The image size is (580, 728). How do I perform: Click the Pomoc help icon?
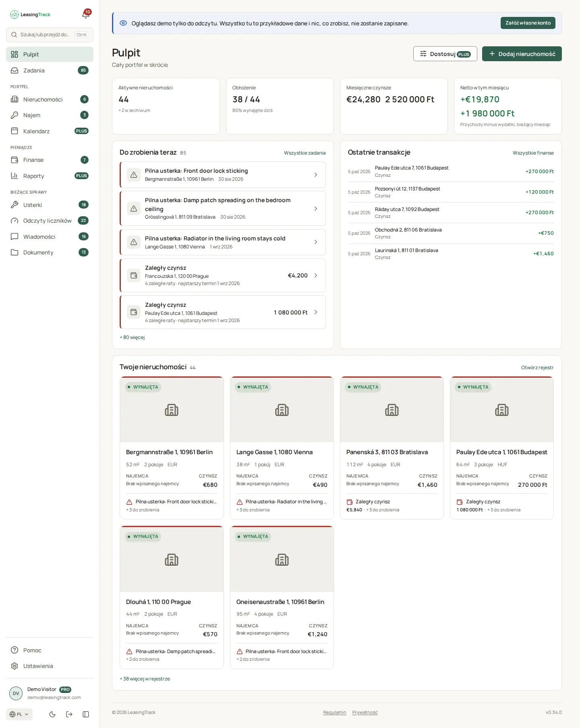tap(14, 650)
